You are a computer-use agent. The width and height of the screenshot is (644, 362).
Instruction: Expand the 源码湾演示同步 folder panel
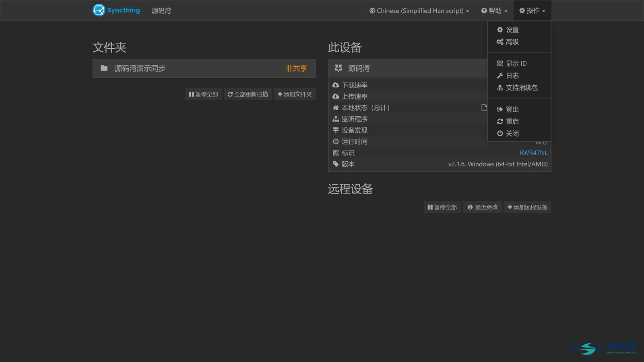point(204,68)
